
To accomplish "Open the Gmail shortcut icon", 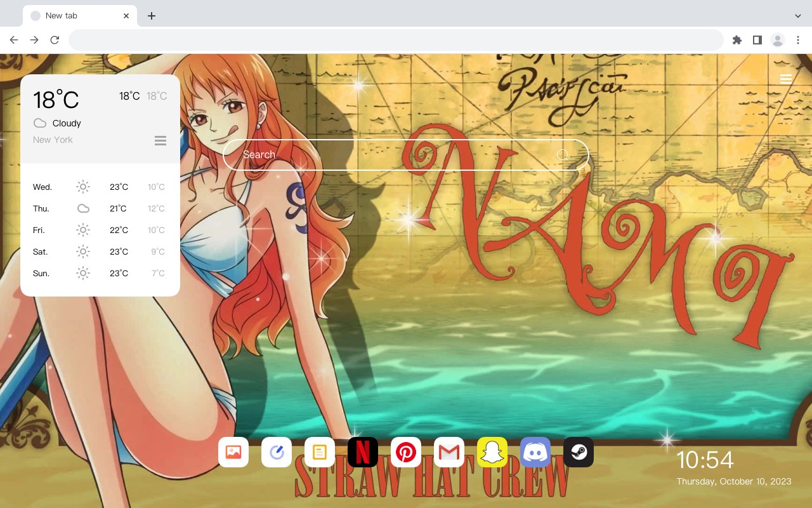I will click(x=449, y=452).
